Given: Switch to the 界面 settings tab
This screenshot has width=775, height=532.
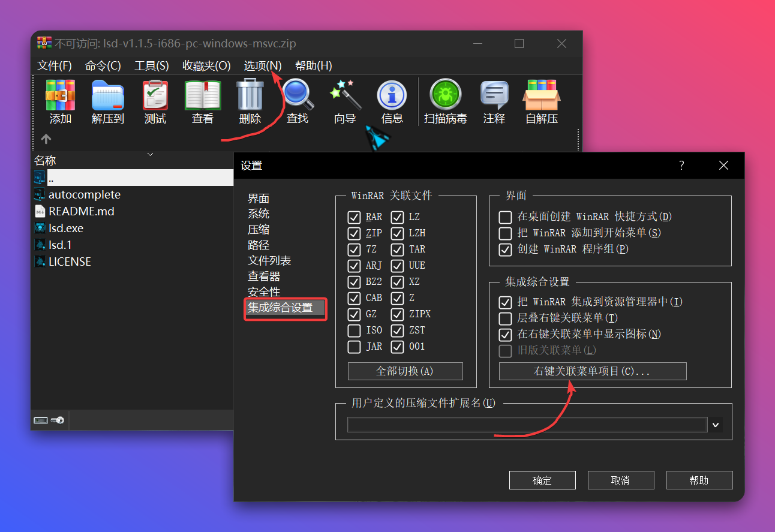Looking at the screenshot, I should [x=259, y=199].
